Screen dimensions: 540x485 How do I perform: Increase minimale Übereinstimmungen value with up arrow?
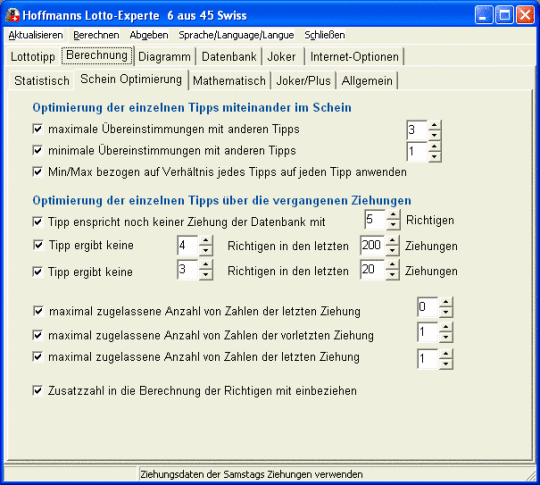tap(434, 147)
